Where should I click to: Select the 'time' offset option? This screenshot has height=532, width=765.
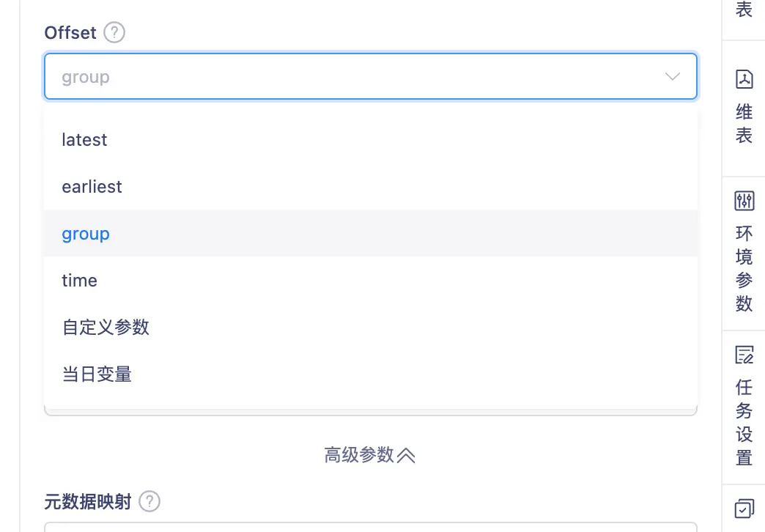coord(79,280)
